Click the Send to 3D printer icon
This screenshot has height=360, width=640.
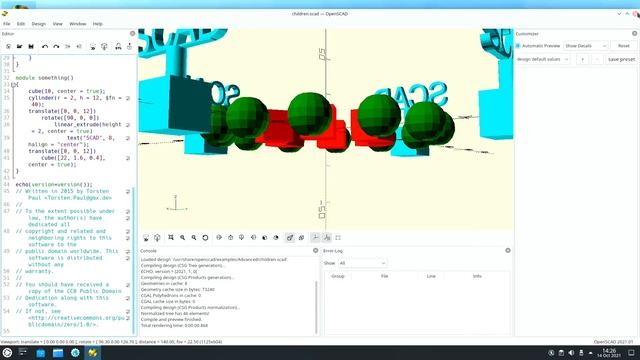point(129,47)
